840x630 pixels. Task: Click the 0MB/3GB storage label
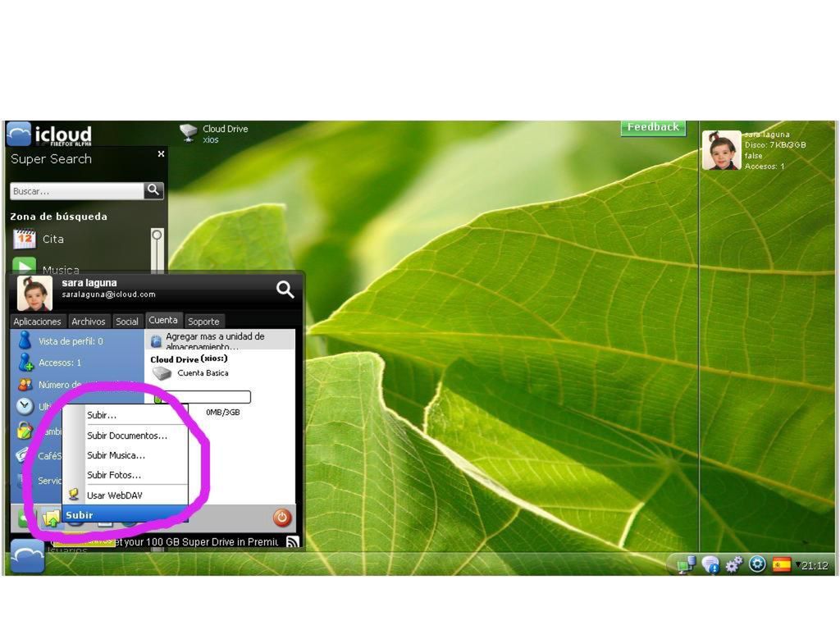(223, 413)
